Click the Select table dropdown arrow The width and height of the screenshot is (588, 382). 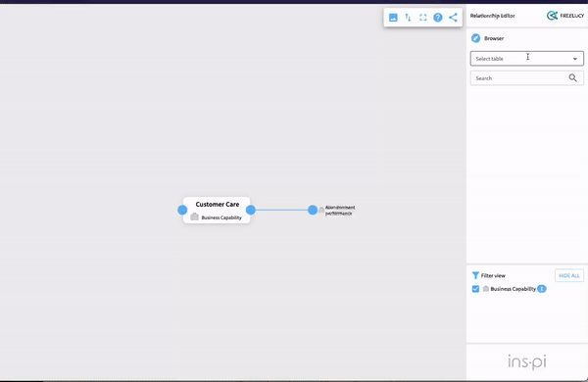coord(575,59)
